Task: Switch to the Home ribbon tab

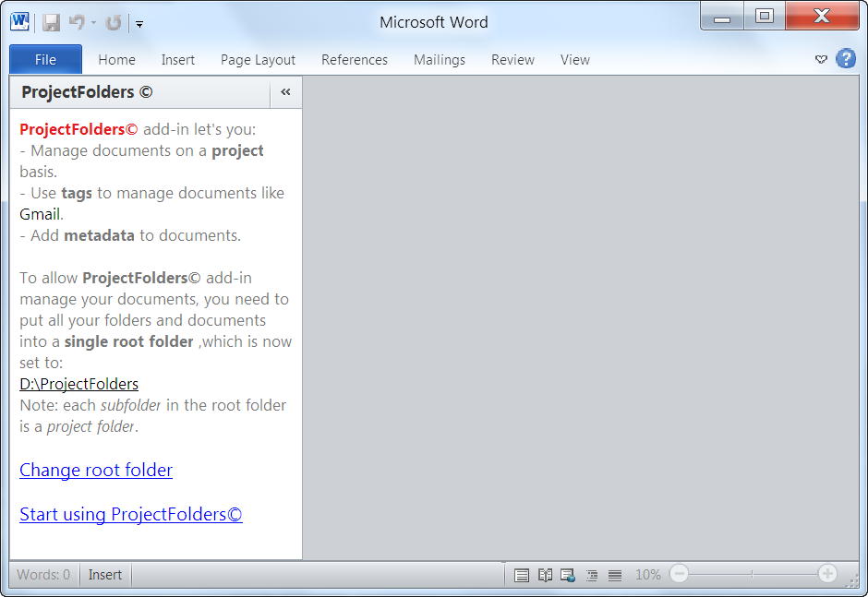Action: (x=116, y=60)
